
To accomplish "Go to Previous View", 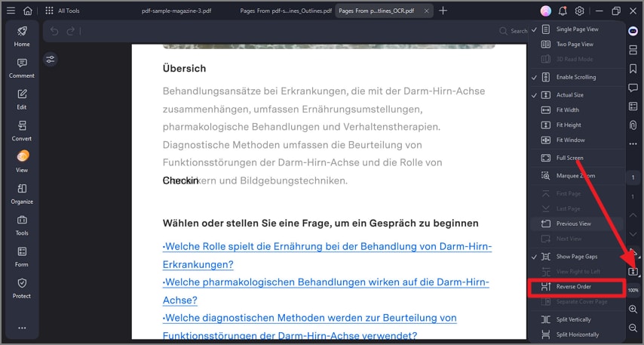I will coord(577,223).
